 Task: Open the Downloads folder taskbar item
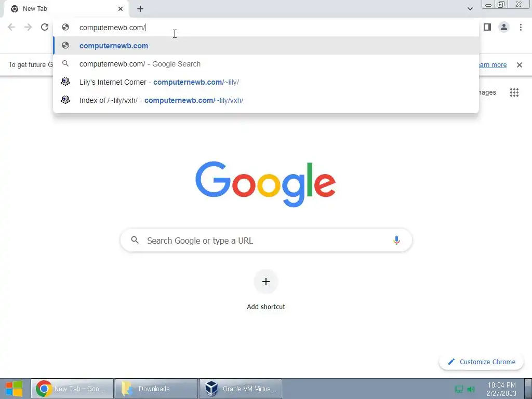coord(156,389)
